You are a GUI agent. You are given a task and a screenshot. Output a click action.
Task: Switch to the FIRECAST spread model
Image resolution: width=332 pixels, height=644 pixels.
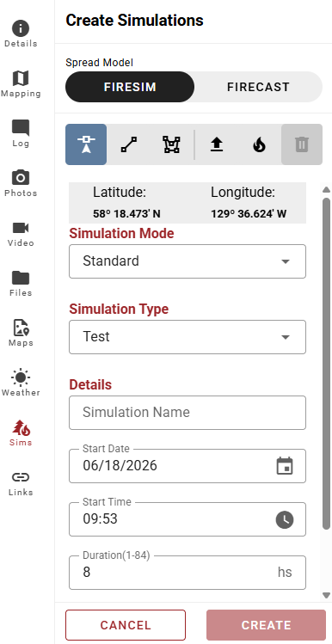(x=258, y=87)
